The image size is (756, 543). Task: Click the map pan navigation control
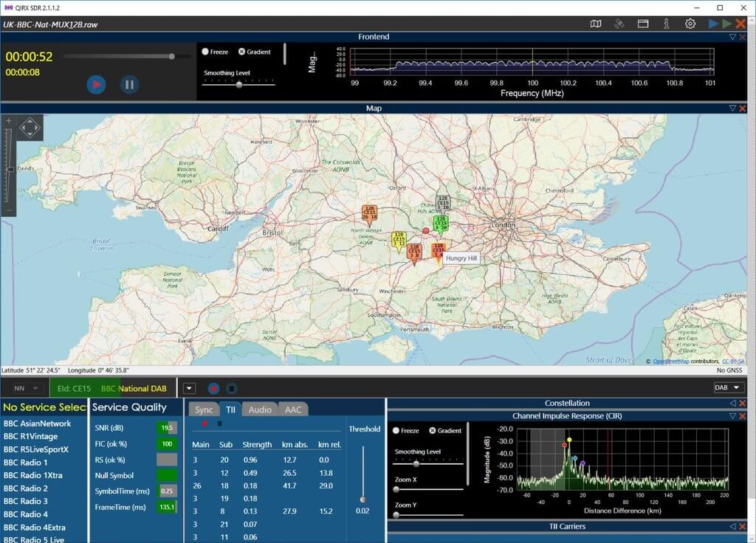(x=30, y=127)
